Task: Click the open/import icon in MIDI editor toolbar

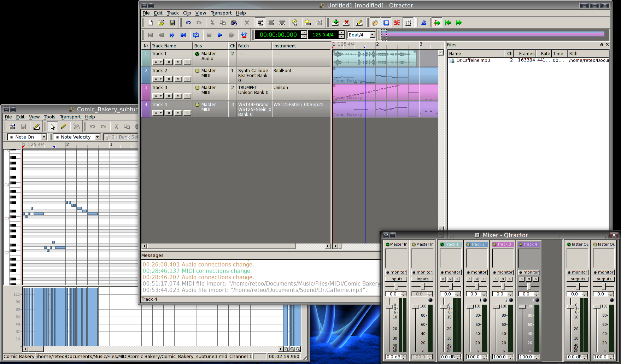Action: tap(12, 127)
